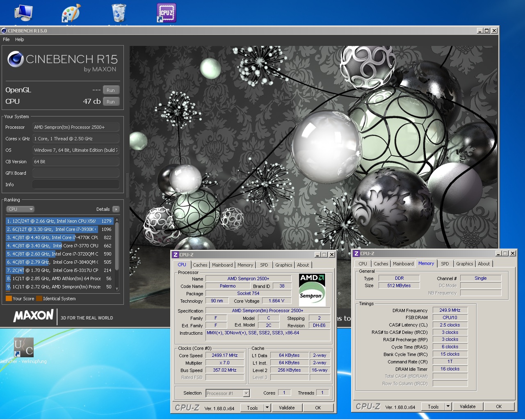Switch to Mainboard tab in the right CPU-Z window
This screenshot has height=420, width=525.
pos(403,264)
